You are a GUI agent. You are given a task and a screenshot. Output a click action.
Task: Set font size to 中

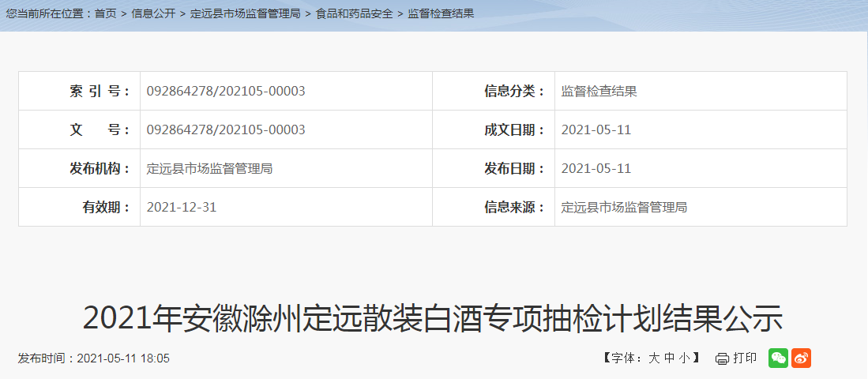(x=669, y=358)
